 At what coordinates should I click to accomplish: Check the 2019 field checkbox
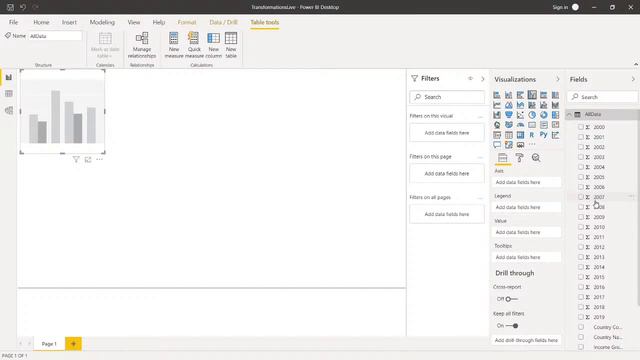point(580,317)
